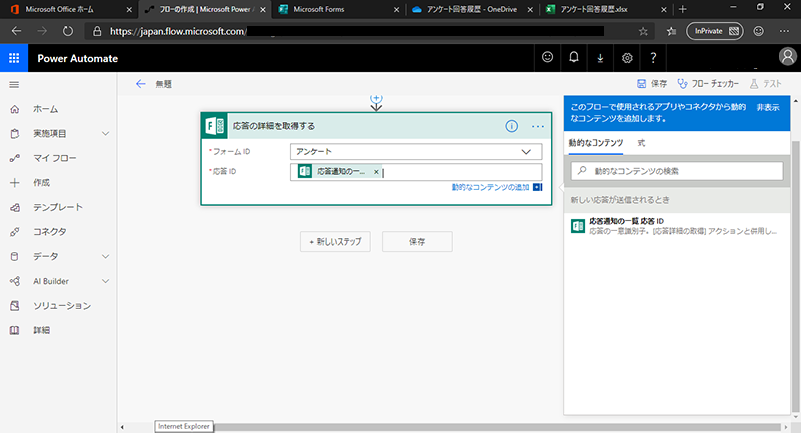Click the lock icon in address bar
The width and height of the screenshot is (801, 433).
(x=97, y=32)
